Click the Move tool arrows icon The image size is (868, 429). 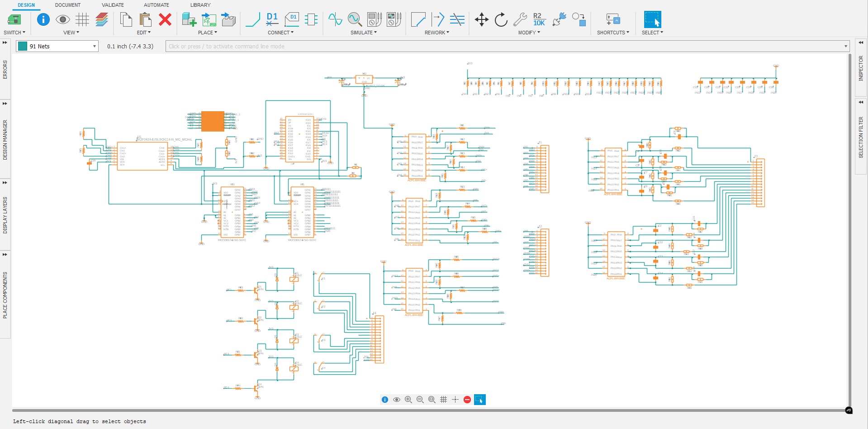(x=481, y=19)
